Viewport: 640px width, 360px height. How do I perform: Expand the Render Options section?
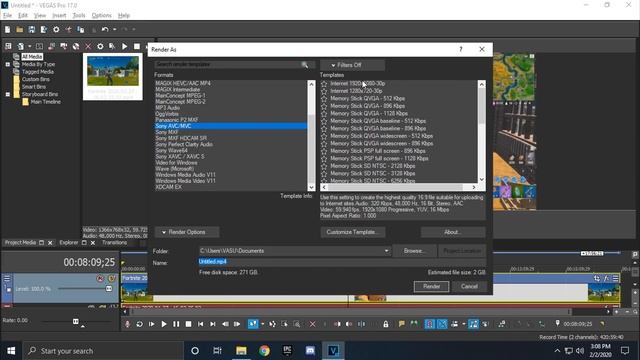(x=187, y=232)
